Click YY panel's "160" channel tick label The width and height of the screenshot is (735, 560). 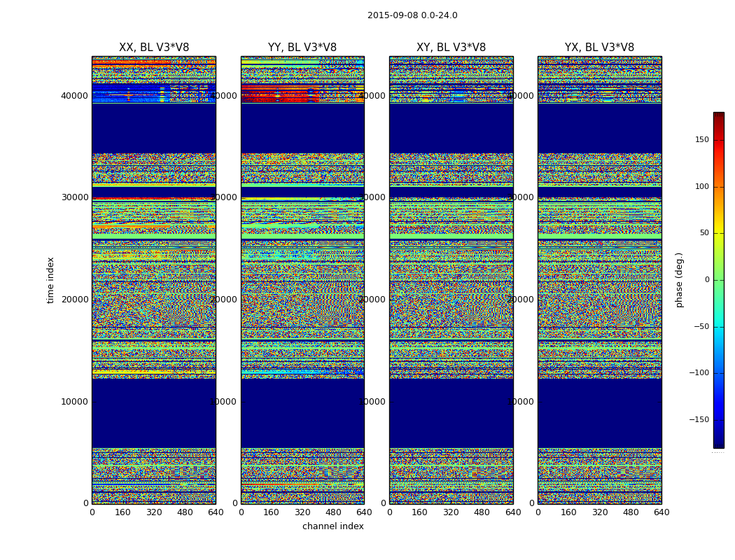(272, 512)
